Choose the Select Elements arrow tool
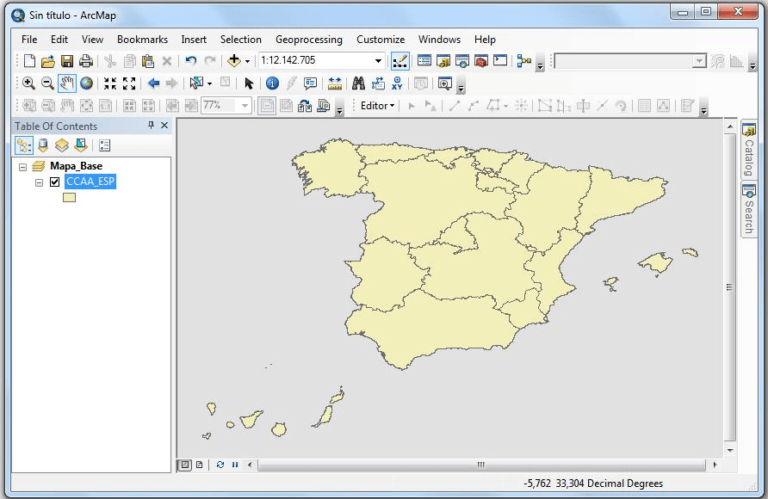 (x=248, y=83)
